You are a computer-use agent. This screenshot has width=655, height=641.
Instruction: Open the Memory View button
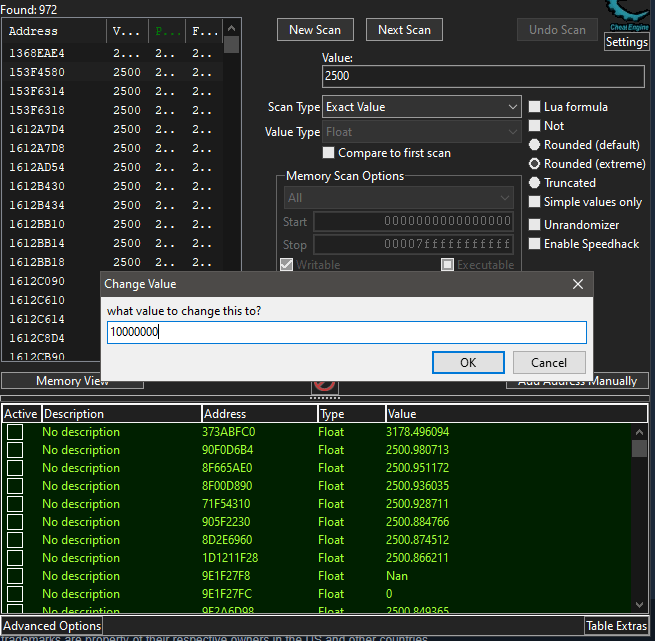point(72,381)
